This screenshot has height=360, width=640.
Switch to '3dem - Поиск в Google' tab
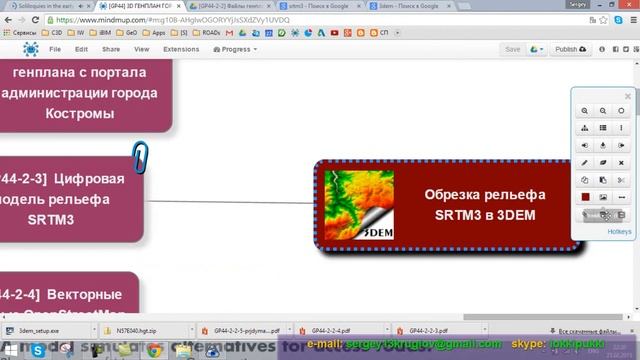pyautogui.click(x=410, y=6)
